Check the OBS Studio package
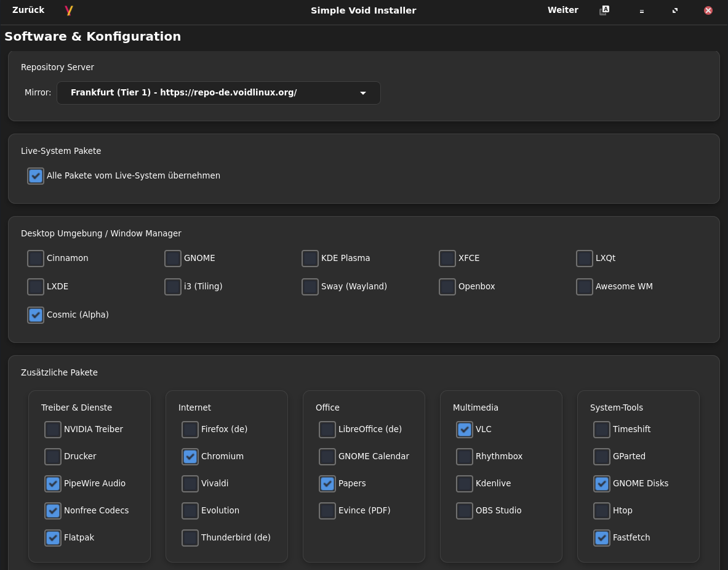The image size is (728, 570). pyautogui.click(x=465, y=511)
